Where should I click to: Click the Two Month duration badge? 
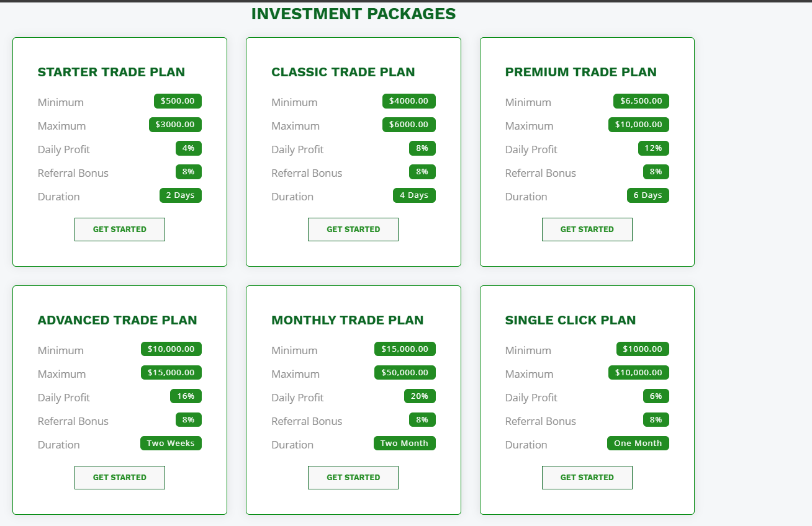pyautogui.click(x=404, y=444)
